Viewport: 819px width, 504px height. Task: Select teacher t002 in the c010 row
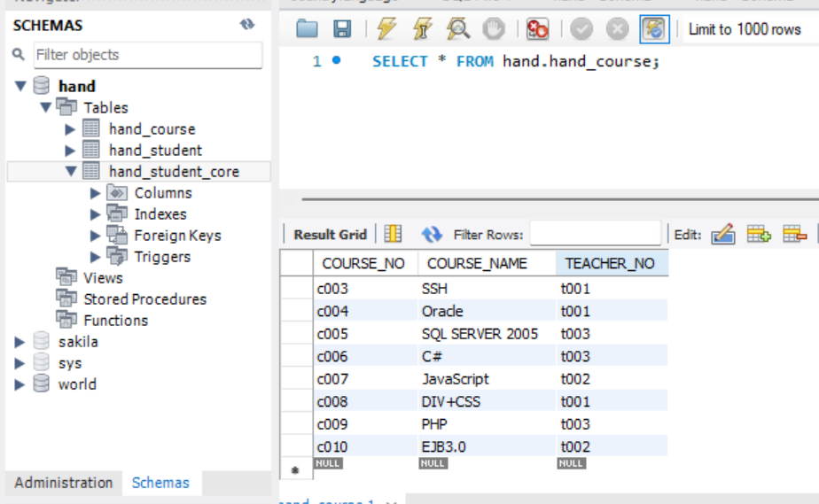coord(612,446)
